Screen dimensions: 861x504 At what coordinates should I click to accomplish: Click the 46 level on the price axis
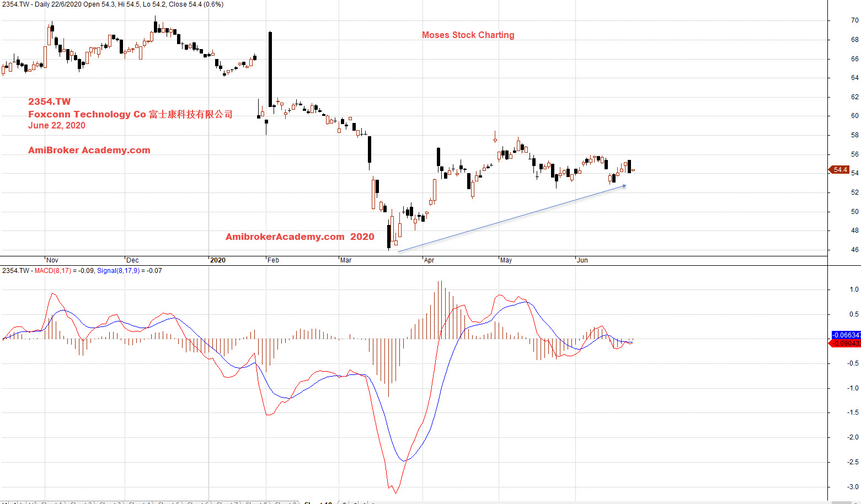[854, 250]
